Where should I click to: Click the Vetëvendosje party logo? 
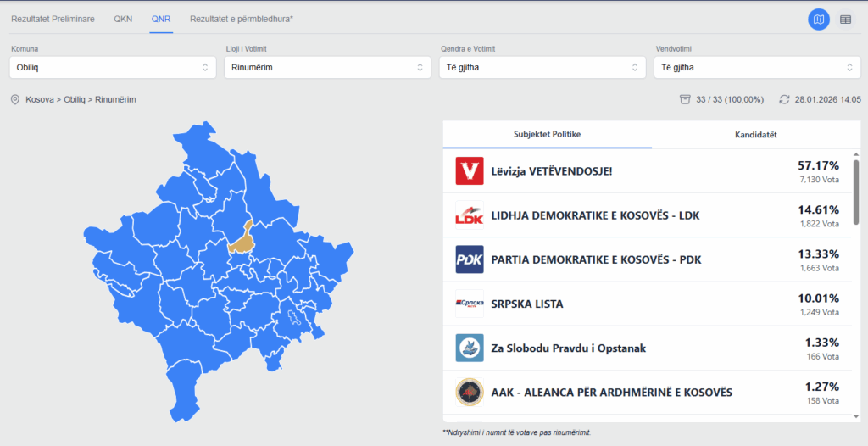(470, 171)
